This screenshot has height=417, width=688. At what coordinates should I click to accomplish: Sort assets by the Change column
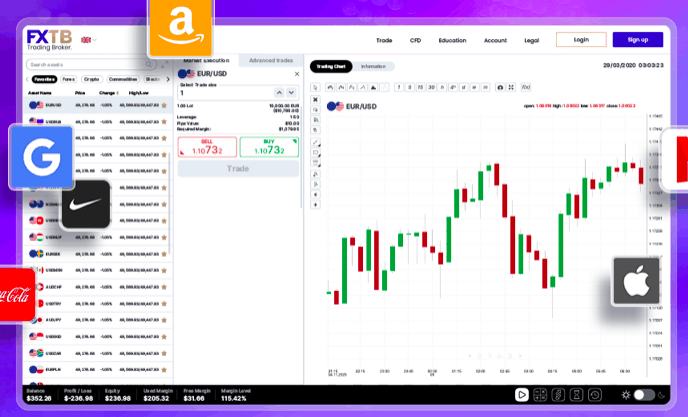(x=109, y=93)
